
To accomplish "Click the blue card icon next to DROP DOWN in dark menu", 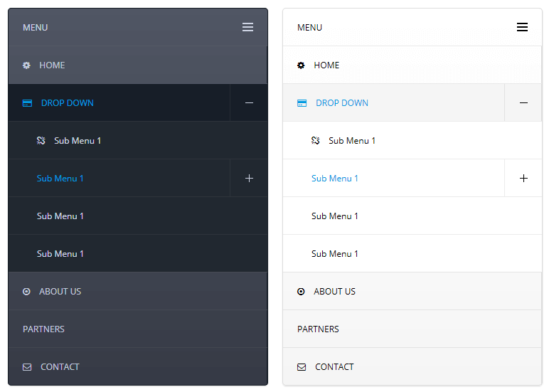I will click(x=27, y=103).
